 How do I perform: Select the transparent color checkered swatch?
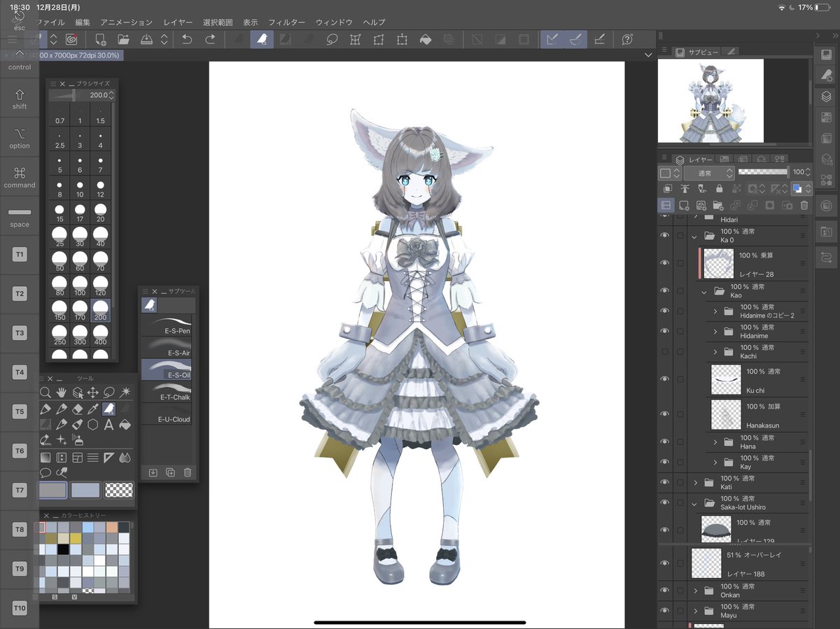point(118,490)
